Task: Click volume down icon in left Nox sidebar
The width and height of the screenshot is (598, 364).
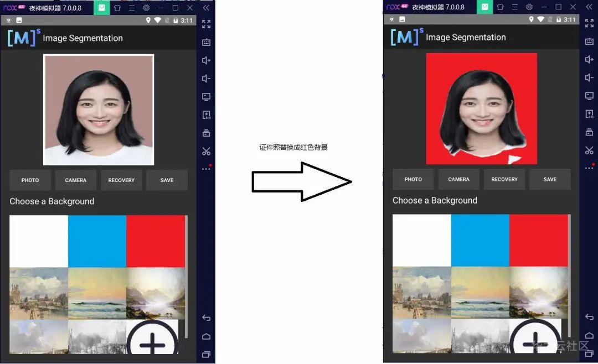Action: point(207,79)
